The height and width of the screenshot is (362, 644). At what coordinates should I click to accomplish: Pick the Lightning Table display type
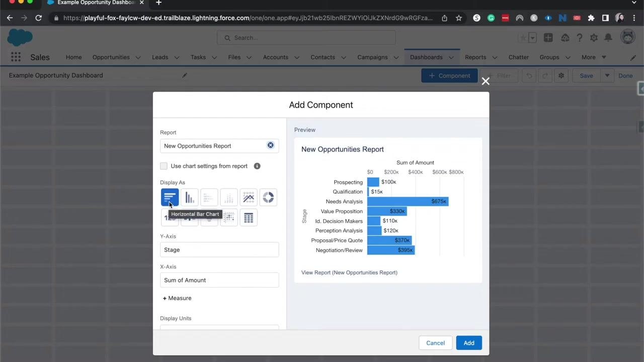click(x=249, y=218)
